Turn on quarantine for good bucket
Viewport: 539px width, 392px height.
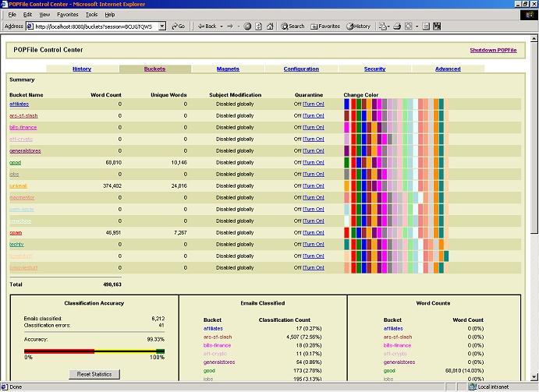coord(313,163)
